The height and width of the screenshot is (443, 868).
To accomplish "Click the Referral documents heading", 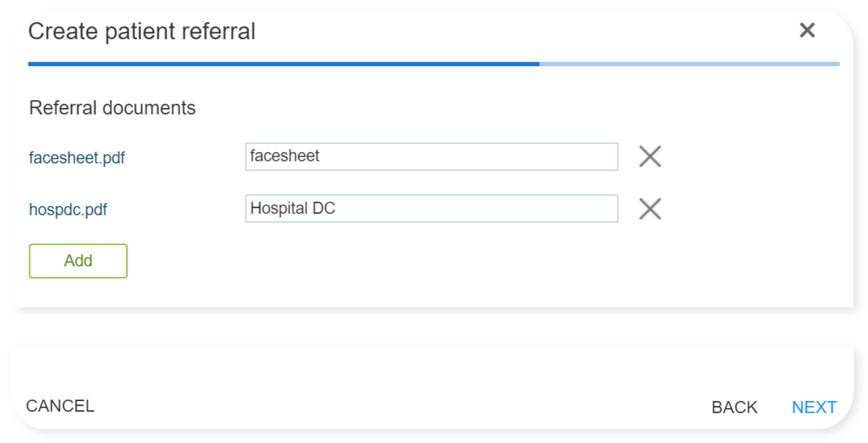I will (112, 108).
